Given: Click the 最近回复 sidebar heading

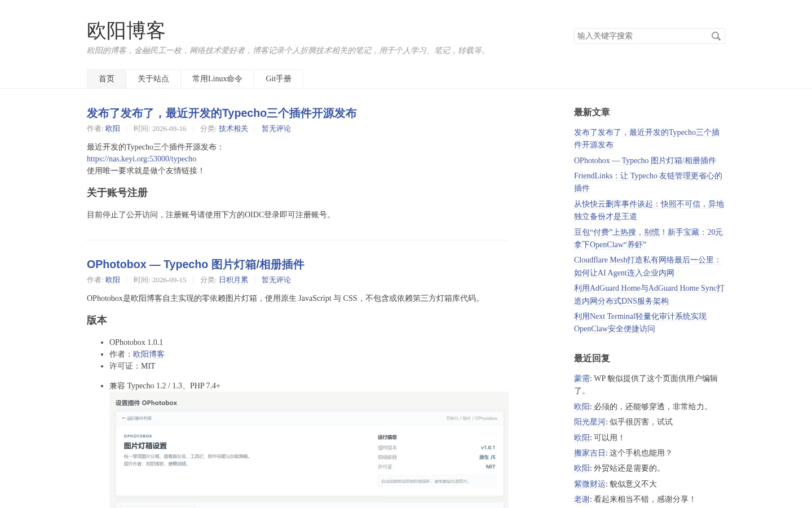Looking at the screenshot, I should pyautogui.click(x=592, y=358).
